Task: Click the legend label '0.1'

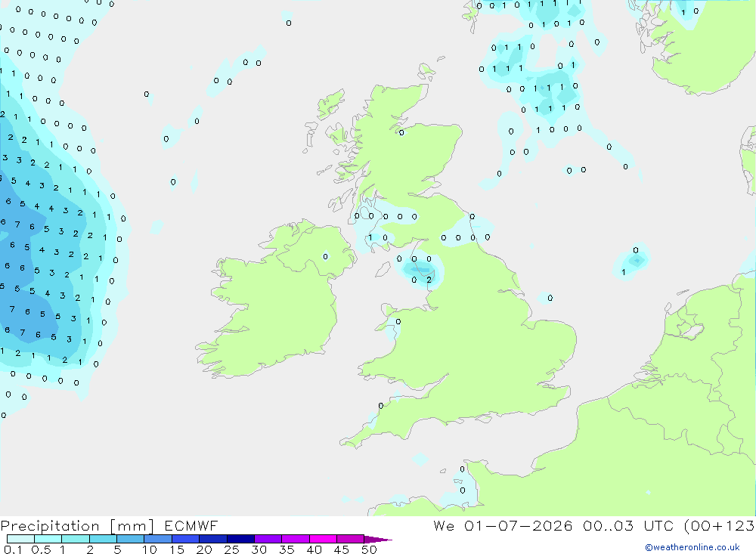Action: (x=14, y=549)
